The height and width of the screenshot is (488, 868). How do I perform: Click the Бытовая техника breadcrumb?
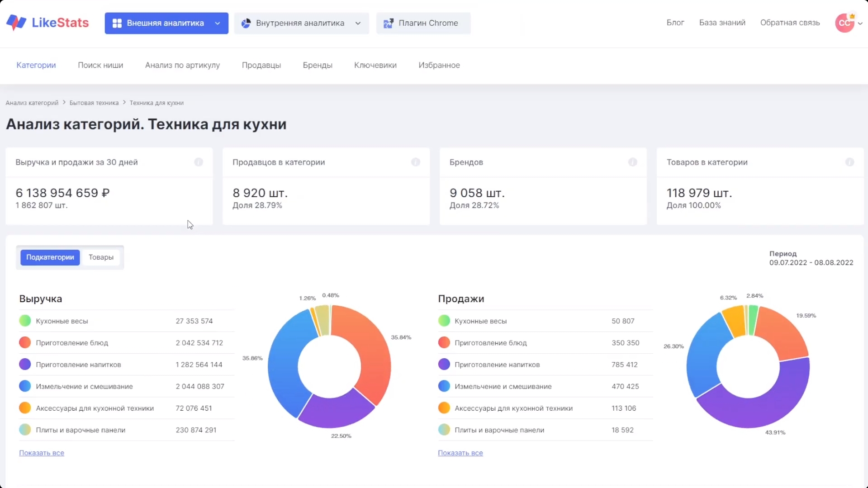[94, 103]
